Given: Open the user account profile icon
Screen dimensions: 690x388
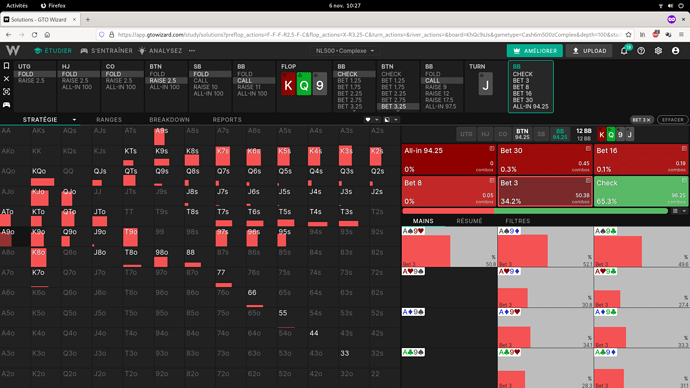Looking at the screenshot, I should coord(675,51).
